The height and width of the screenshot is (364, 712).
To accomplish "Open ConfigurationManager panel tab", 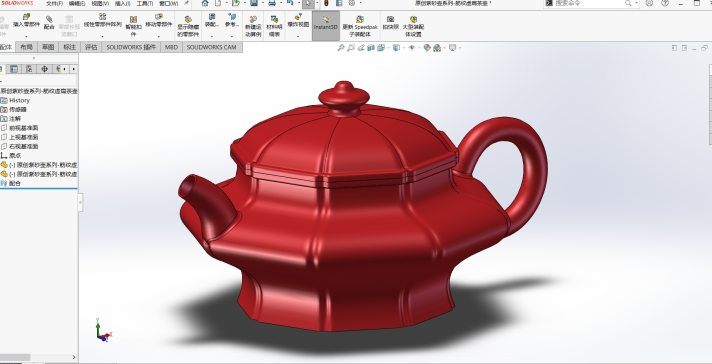I will (x=29, y=69).
